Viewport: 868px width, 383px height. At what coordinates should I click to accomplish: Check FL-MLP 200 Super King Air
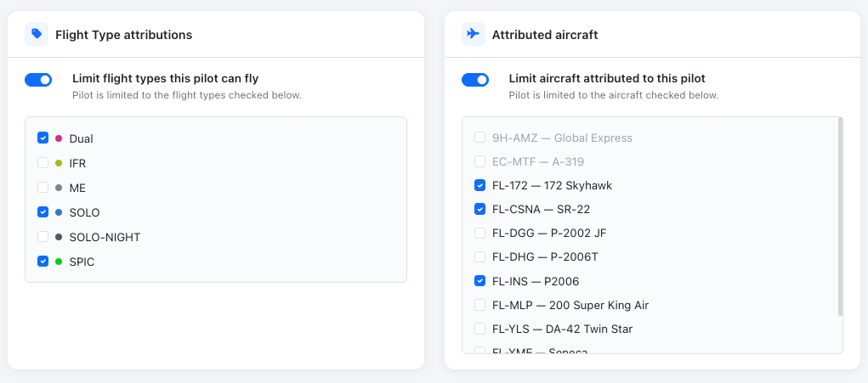pyautogui.click(x=480, y=305)
